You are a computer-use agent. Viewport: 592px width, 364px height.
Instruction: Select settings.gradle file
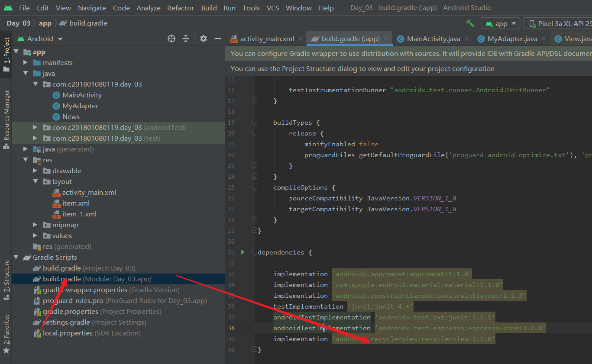click(x=90, y=322)
